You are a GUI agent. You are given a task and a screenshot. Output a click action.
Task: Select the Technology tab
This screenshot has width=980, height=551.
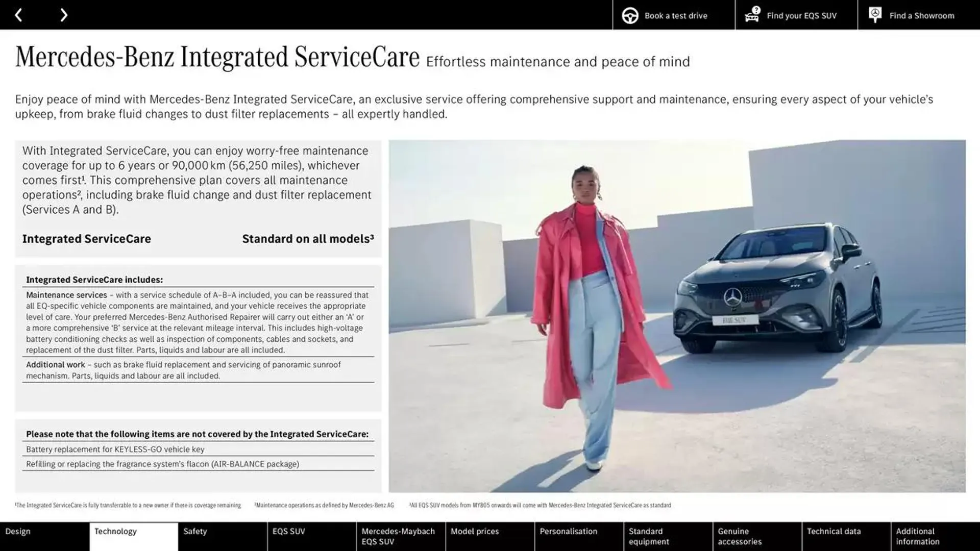pyautogui.click(x=114, y=536)
